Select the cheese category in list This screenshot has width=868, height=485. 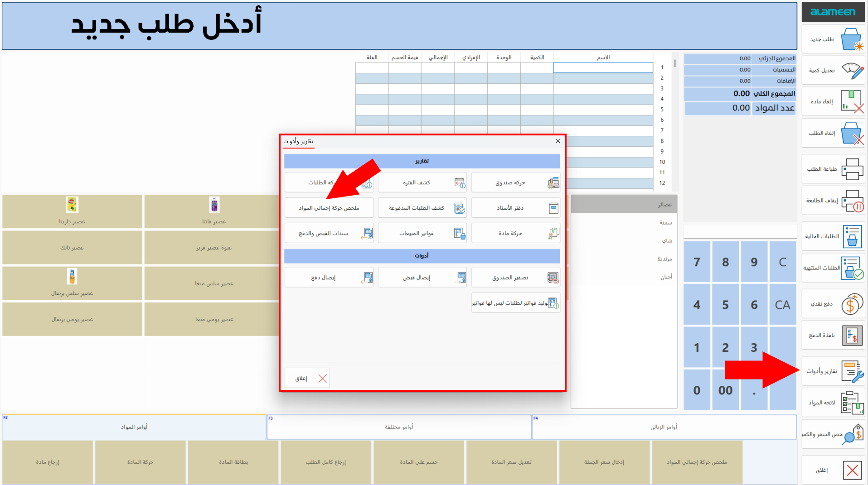tap(624, 277)
